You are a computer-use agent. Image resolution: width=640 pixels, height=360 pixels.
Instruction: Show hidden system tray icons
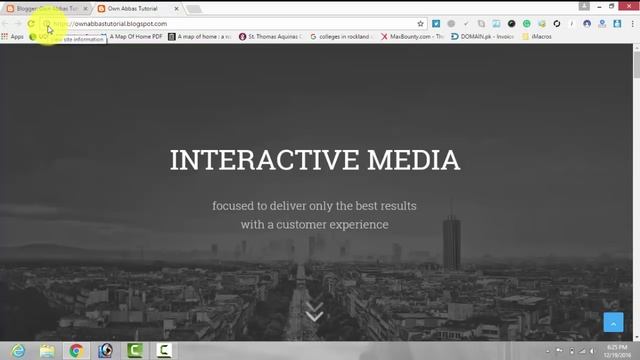pyautogui.click(x=548, y=351)
